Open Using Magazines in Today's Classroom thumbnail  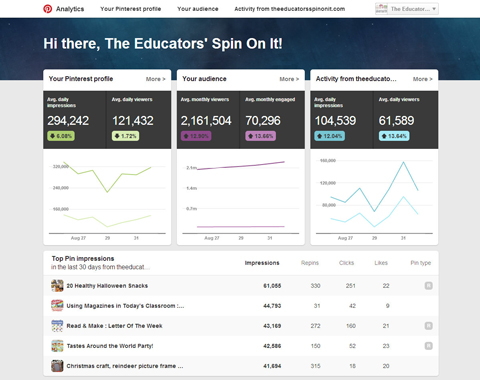[x=57, y=306]
